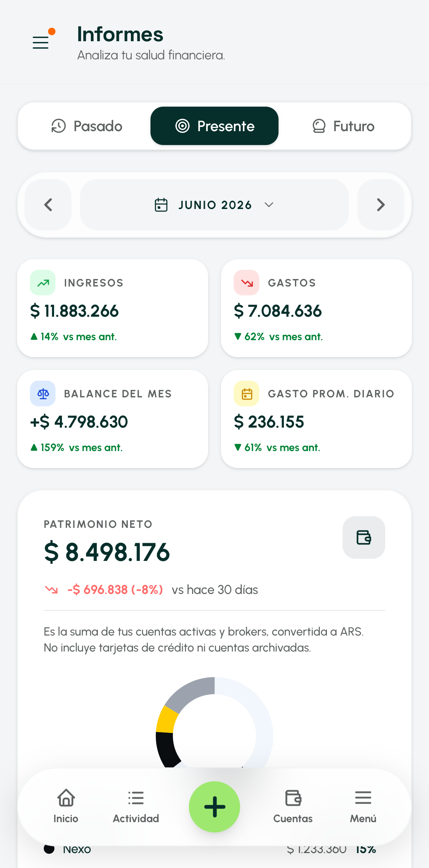Expand the JUNIO 2026 month selector
Viewport: 429px width, 868px height.
coord(214,205)
